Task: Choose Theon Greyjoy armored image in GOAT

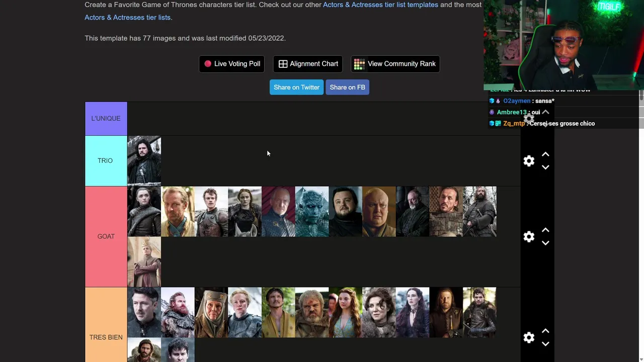Action: (x=211, y=212)
